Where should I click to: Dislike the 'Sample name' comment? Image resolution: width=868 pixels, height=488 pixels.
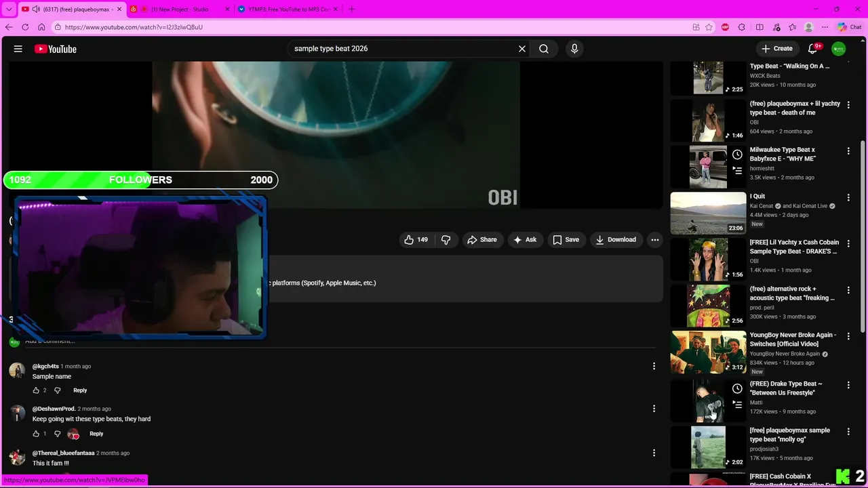(x=58, y=390)
